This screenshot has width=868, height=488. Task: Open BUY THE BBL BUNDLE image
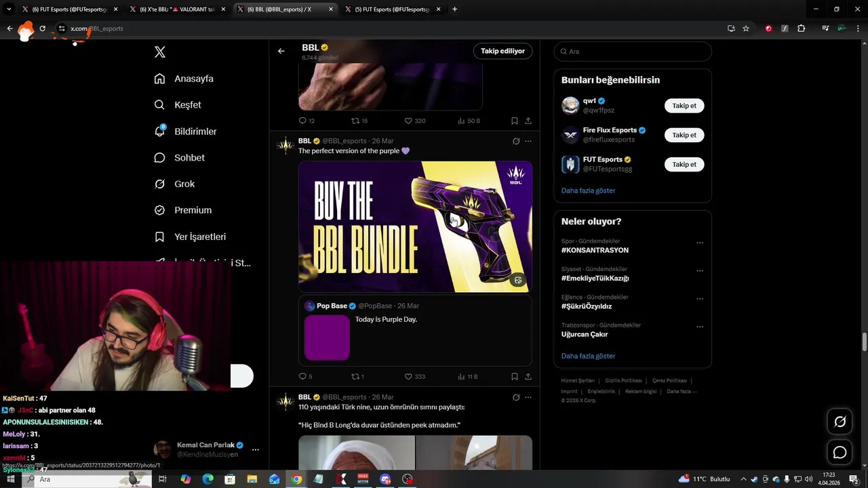(416, 226)
